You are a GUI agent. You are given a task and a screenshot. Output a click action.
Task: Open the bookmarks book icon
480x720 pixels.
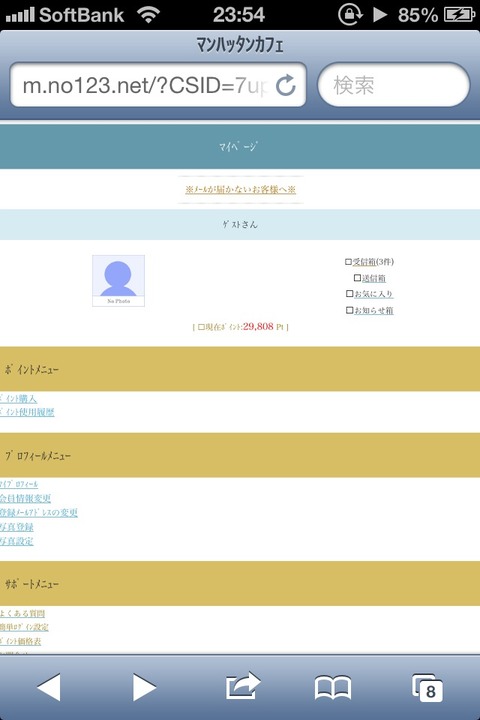[333, 687]
